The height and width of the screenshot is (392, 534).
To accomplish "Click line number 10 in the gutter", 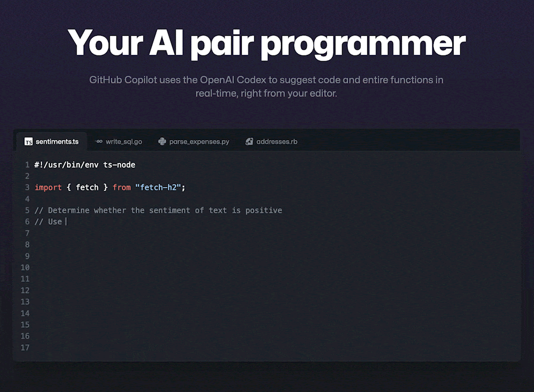I will click(25, 268).
